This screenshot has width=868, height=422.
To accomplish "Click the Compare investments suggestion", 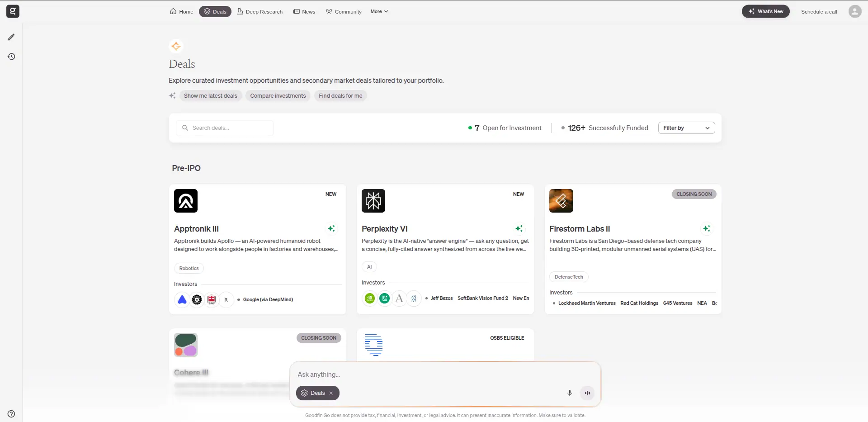I will (278, 95).
